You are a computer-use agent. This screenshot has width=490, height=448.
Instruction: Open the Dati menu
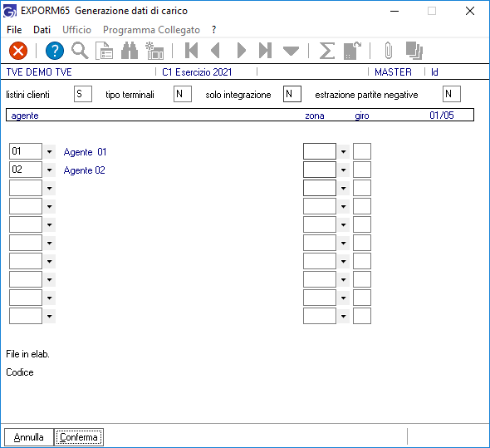[42, 30]
